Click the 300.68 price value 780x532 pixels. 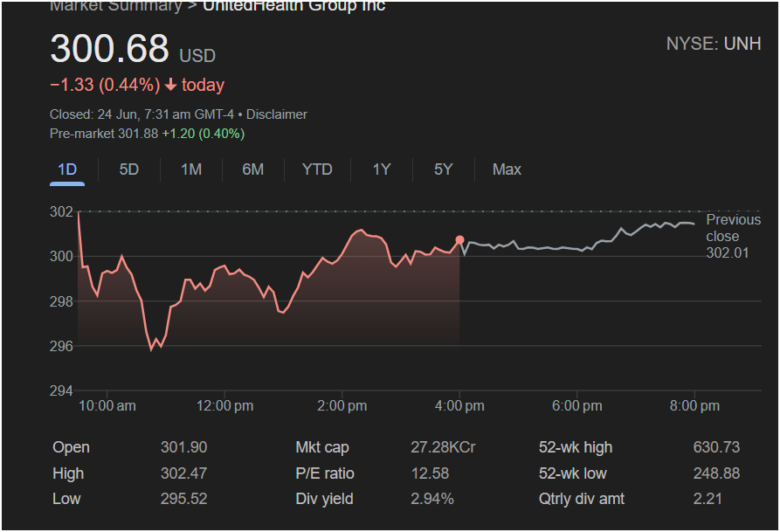(x=109, y=49)
